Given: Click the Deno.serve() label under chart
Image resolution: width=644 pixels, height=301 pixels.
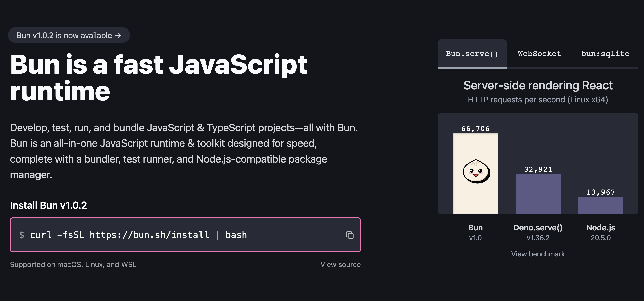Looking at the screenshot, I should (x=538, y=228).
